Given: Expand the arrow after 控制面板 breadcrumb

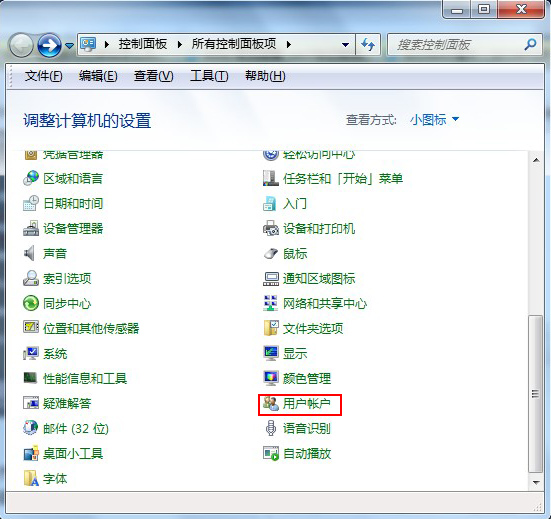Looking at the screenshot, I should coord(180,45).
